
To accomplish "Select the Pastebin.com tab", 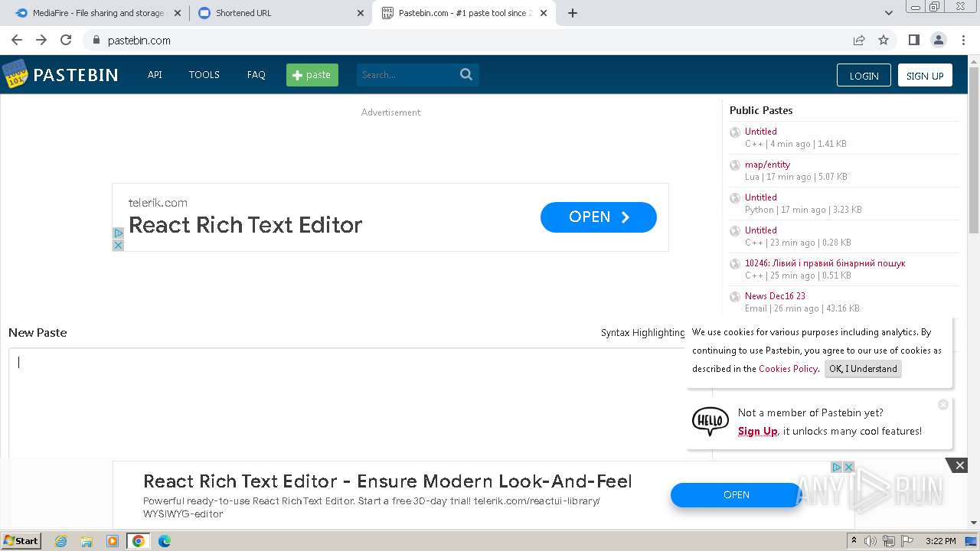I will (x=463, y=13).
